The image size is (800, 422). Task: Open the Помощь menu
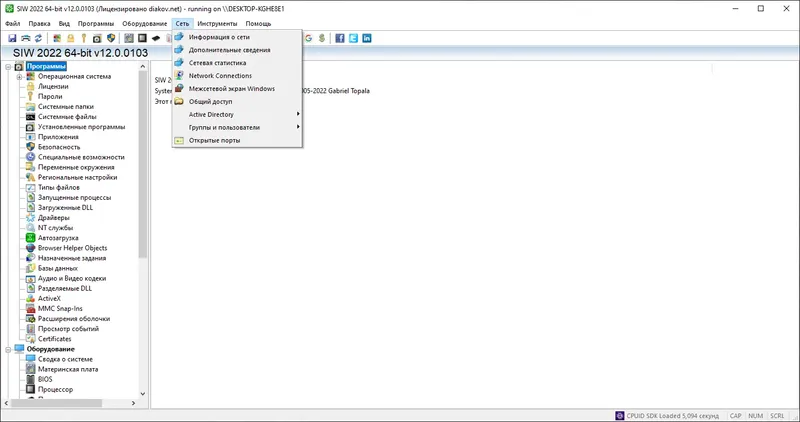258,23
